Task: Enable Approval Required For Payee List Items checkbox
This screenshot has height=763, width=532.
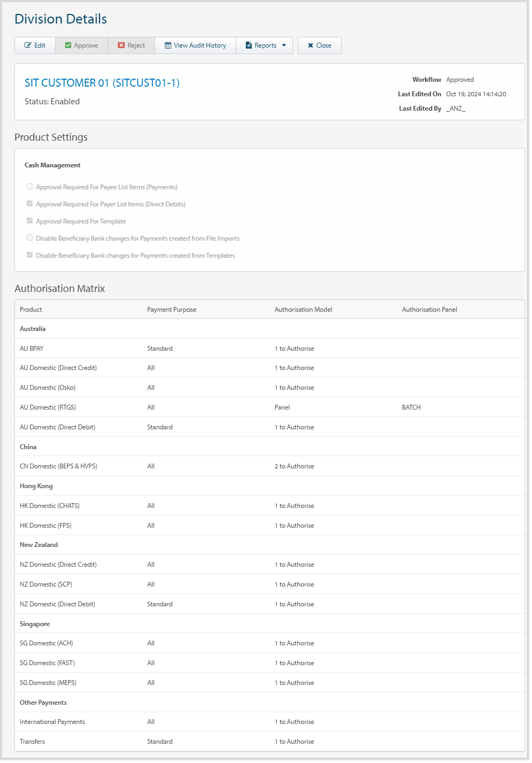Action: pyautogui.click(x=29, y=186)
